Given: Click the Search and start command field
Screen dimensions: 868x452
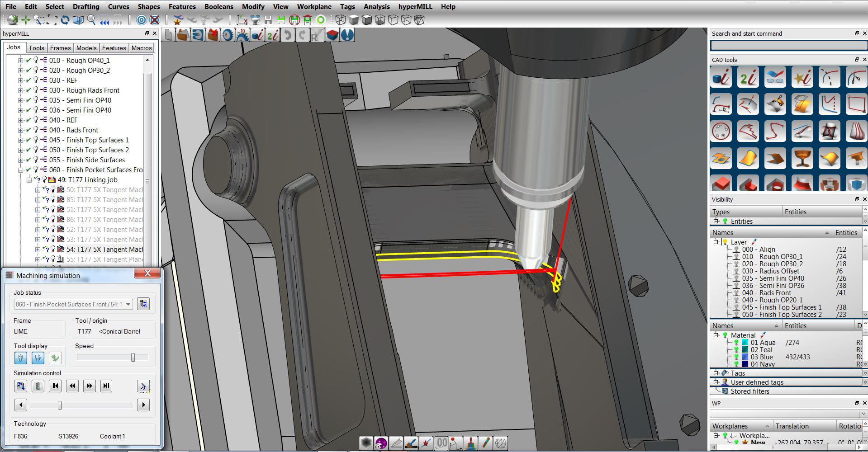Looking at the screenshot, I should click(x=788, y=45).
